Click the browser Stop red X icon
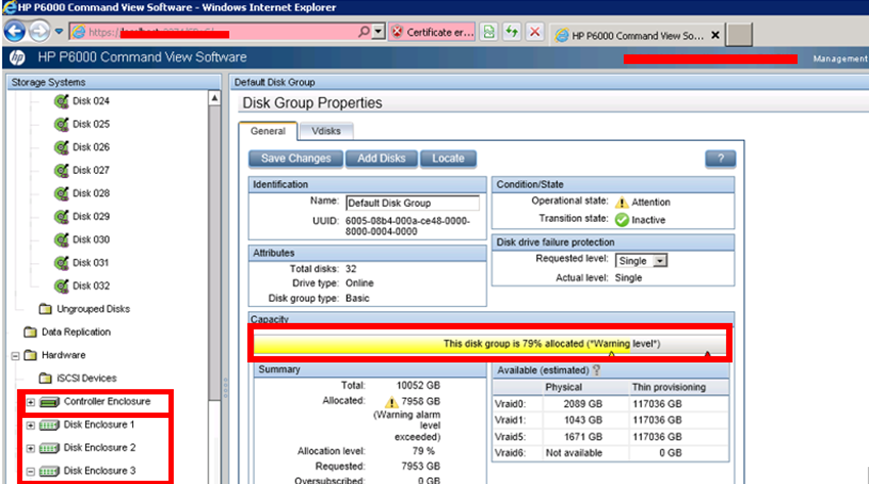Image resolution: width=869 pixels, height=484 pixels. (535, 32)
